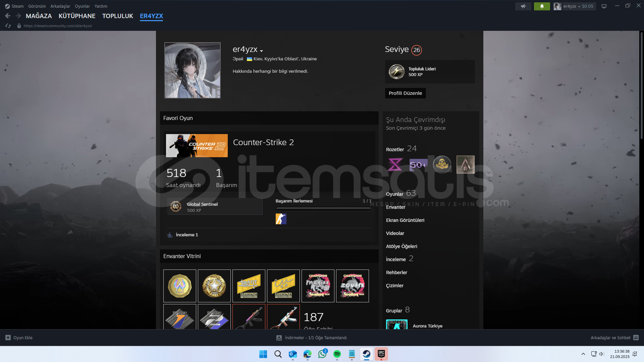The height and width of the screenshot is (362, 644).
Task: Open the green notifications bell
Action: (542, 6)
